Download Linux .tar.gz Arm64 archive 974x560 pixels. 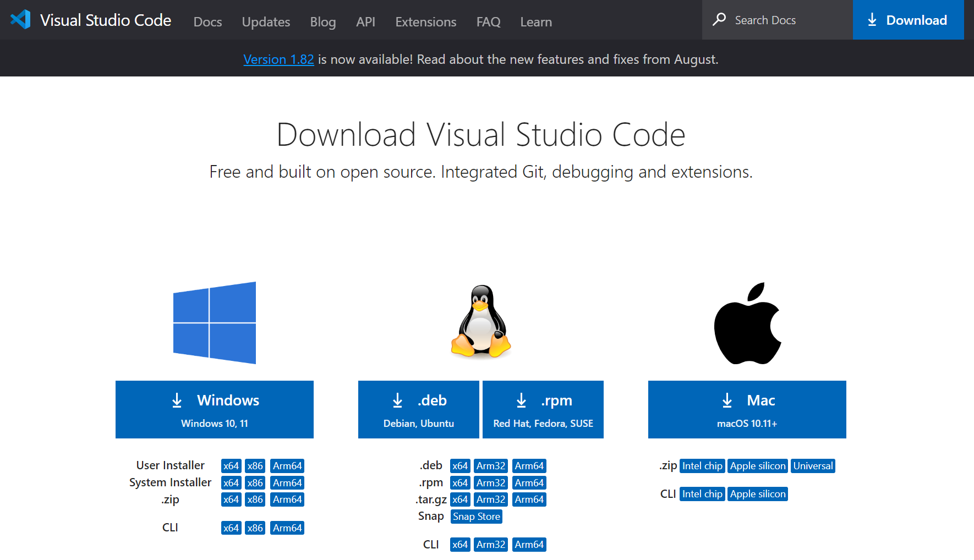click(x=529, y=499)
